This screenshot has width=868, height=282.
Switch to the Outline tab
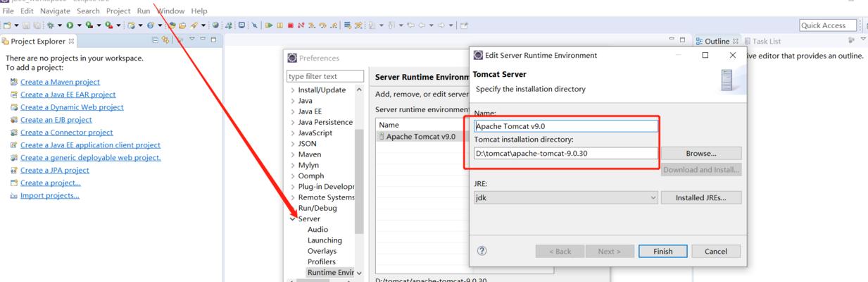(x=717, y=41)
